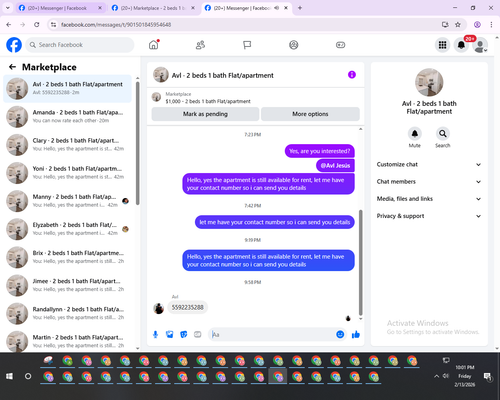Click the conversation list scrollbar
Image resolution: width=500 pixels, height=400 pixels.
pyautogui.click(x=138, y=143)
